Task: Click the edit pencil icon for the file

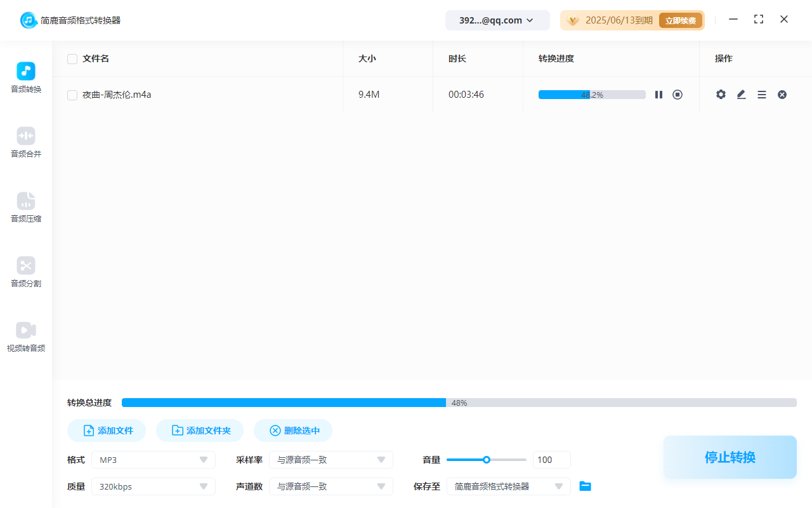Action: click(x=741, y=94)
